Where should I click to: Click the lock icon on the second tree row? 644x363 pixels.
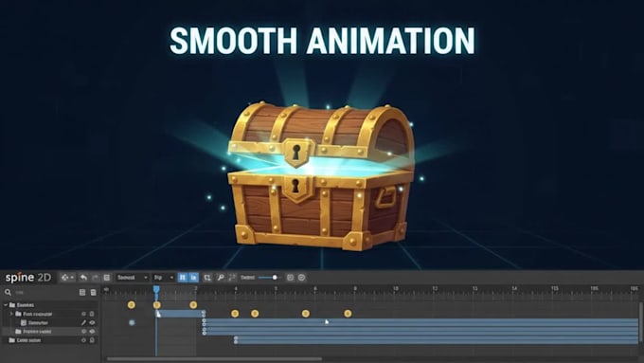[x=92, y=314]
